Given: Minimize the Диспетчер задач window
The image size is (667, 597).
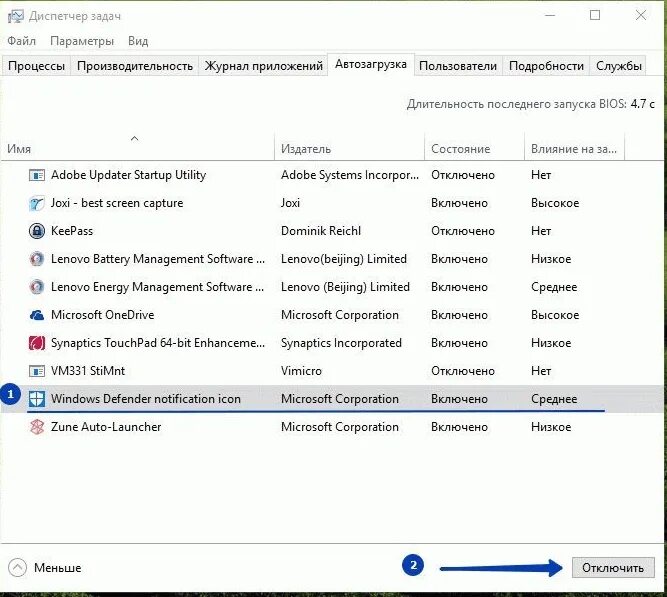Looking at the screenshot, I should tap(550, 15).
